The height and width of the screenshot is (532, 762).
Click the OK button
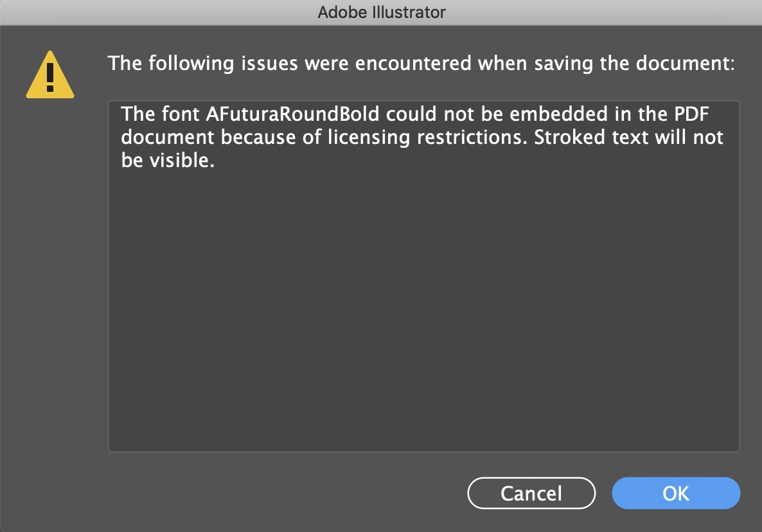pos(675,493)
